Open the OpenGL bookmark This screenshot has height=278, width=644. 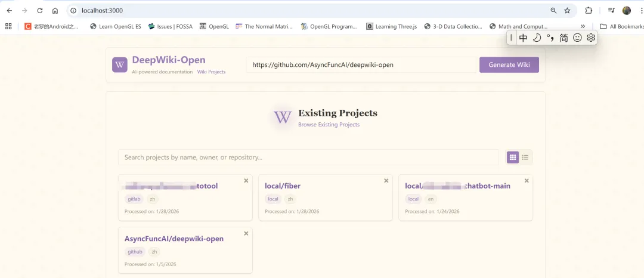(214, 26)
